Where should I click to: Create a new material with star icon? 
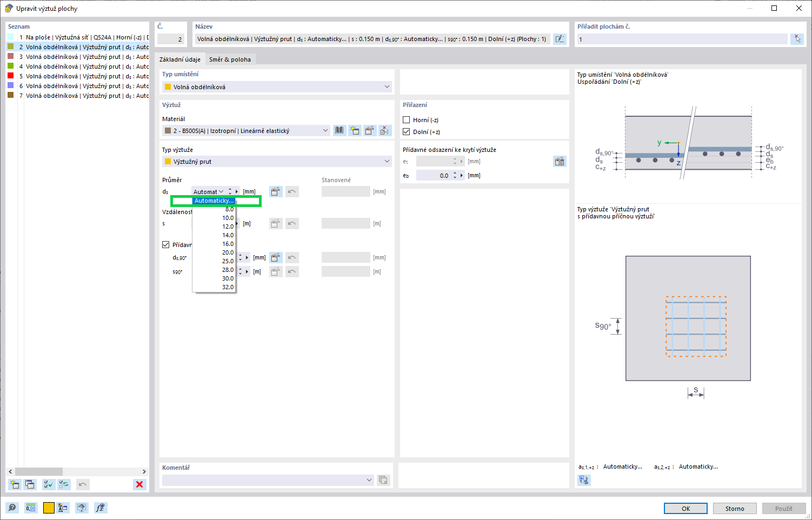click(x=355, y=130)
